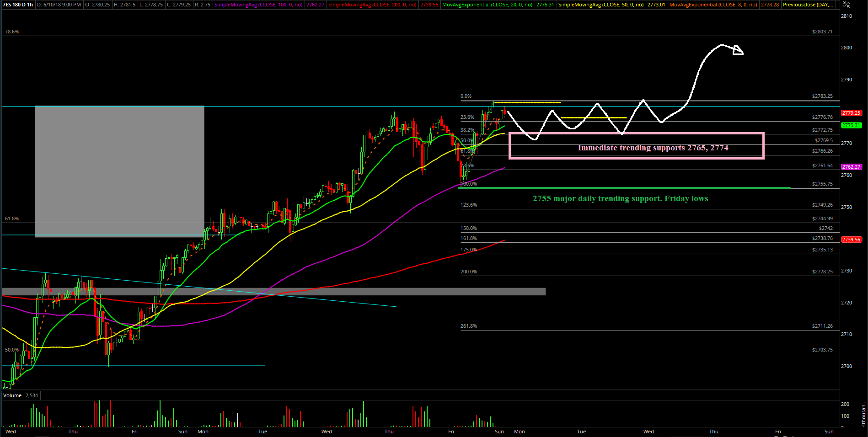The image size is (868, 437).
Task: Click the 2790 tick on price axis
Action: pos(847,80)
